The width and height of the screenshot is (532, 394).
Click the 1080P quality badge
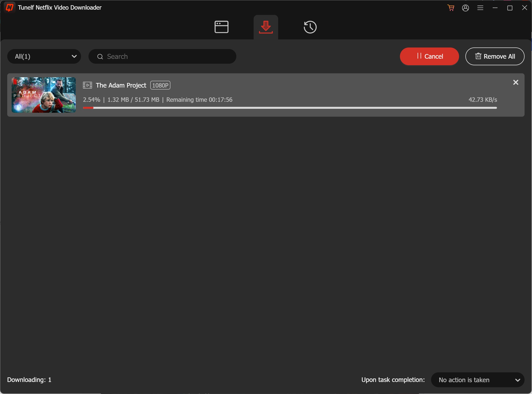[x=160, y=85]
